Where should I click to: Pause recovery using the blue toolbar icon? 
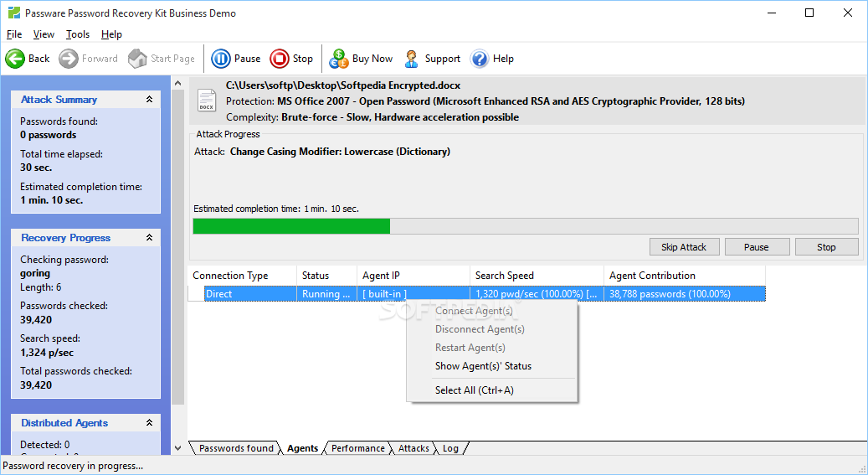221,59
